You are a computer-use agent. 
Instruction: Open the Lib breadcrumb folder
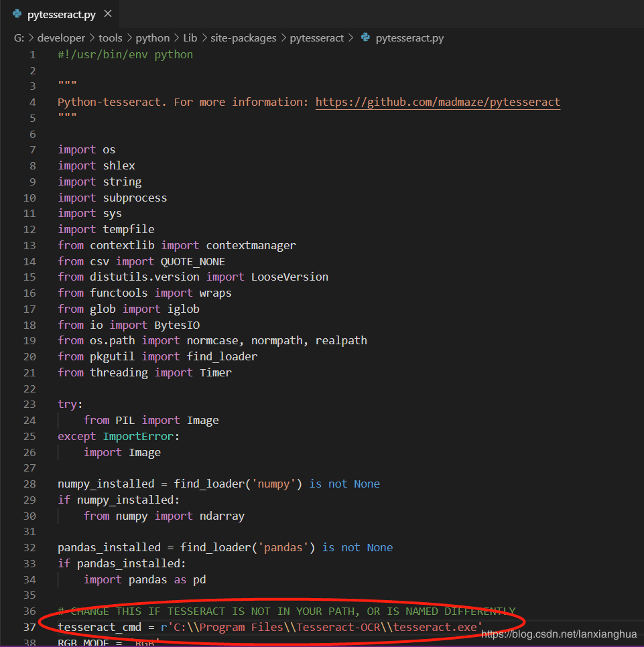[x=190, y=38]
